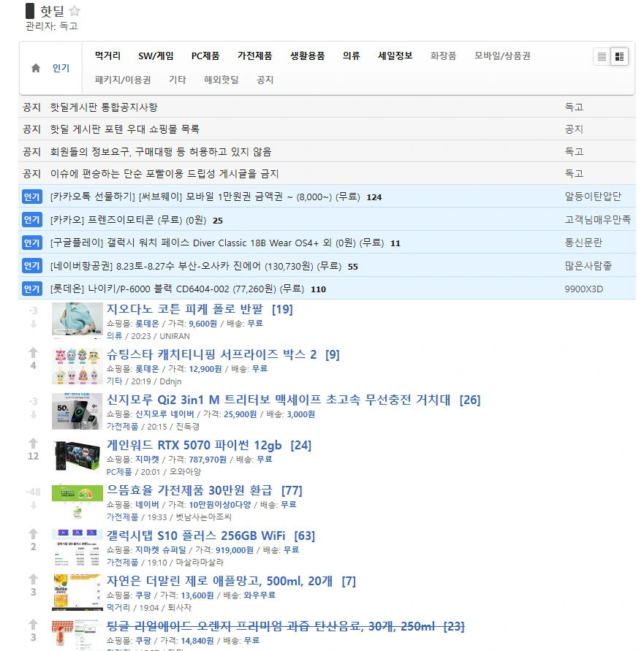
Task: Open the 인기 tab
Action: coord(60,67)
